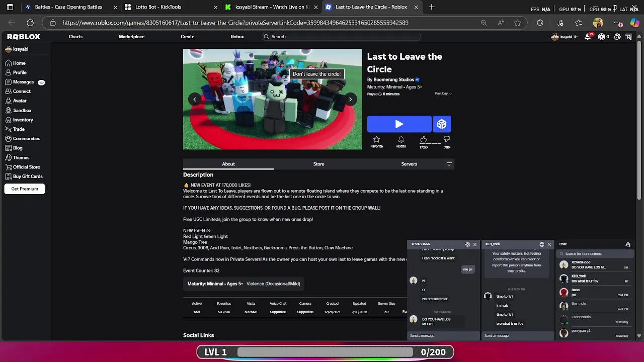Show the previous game thumbnail
Image resolution: width=644 pixels, height=362 pixels.
[x=195, y=99]
